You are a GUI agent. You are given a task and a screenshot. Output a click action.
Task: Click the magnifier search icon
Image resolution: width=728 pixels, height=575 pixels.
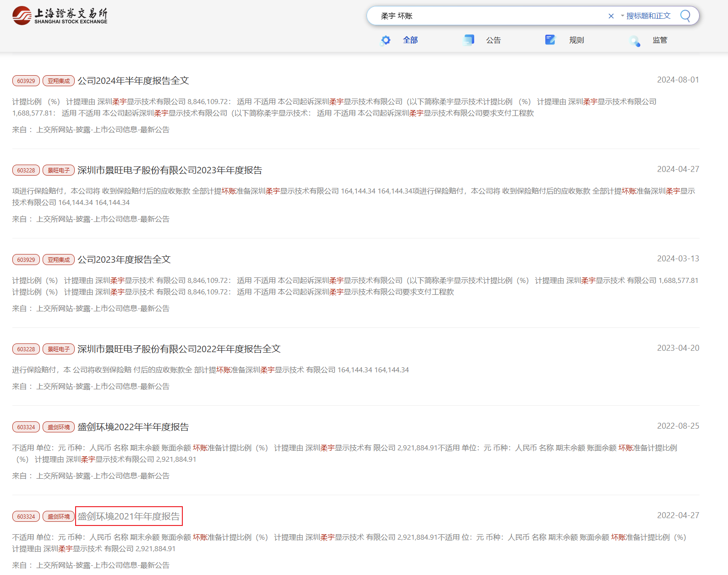click(x=685, y=16)
